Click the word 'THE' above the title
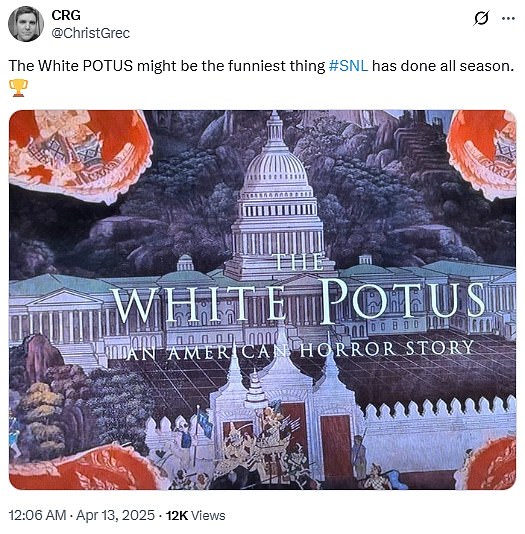 (x=298, y=262)
